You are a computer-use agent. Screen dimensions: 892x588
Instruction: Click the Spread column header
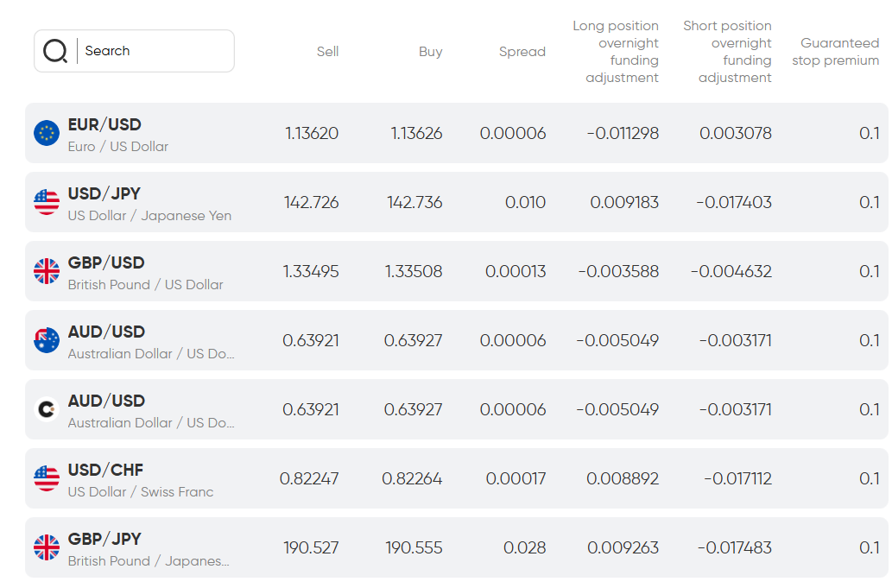click(522, 52)
